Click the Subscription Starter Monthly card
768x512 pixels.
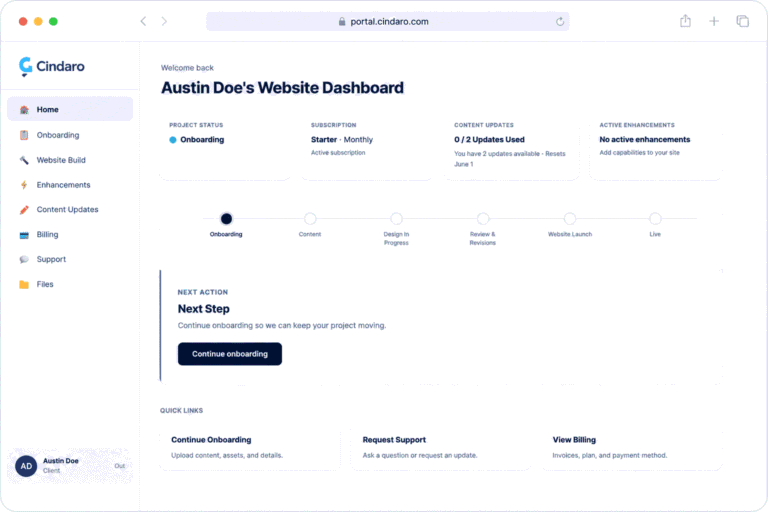[366, 147]
